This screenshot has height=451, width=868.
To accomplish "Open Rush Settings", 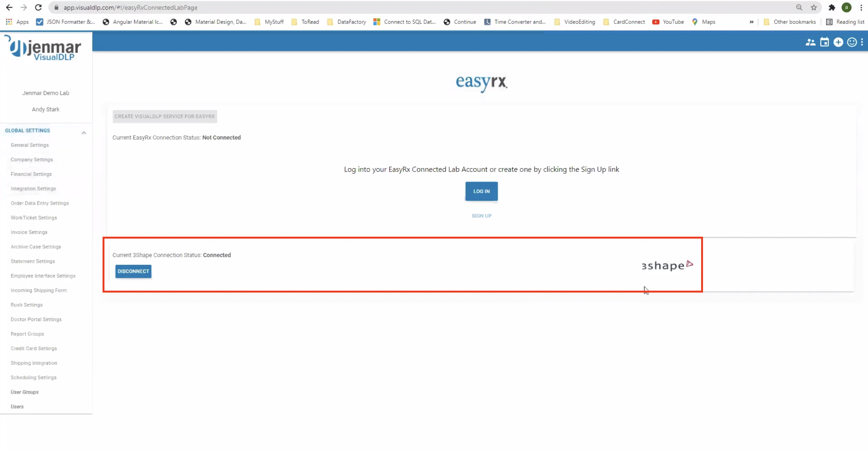I will pyautogui.click(x=27, y=305).
